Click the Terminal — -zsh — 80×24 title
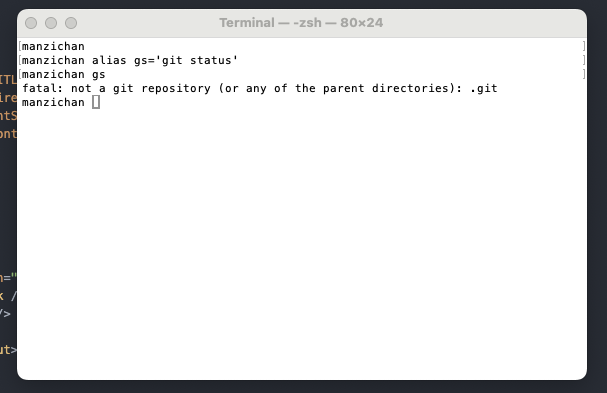Screen dimensions: 607x393 coord(301,23)
